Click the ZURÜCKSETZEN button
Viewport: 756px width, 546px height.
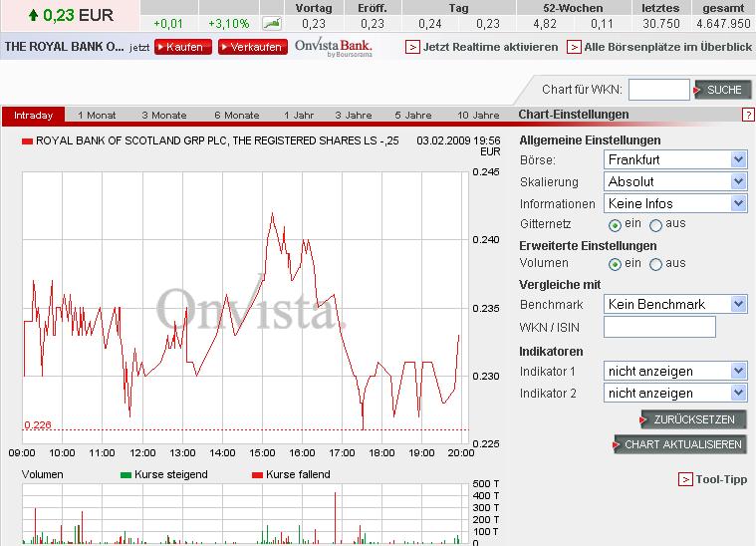tap(693, 419)
